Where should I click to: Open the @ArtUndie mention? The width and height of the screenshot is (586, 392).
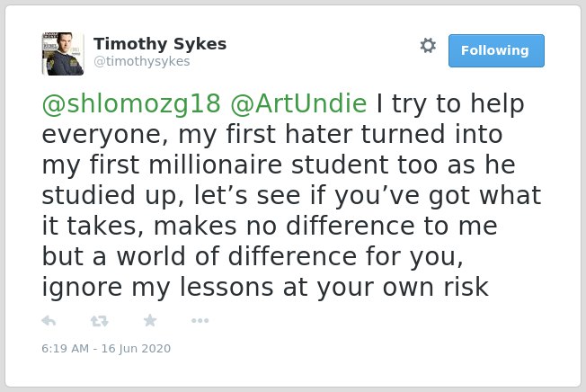pos(298,103)
